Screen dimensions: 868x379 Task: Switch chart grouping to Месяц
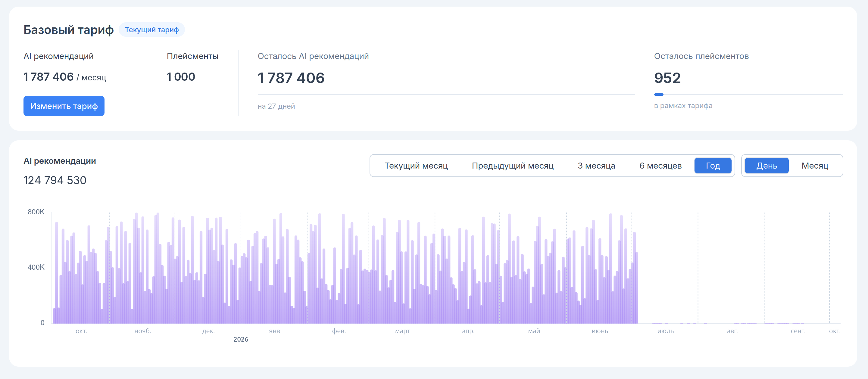pyautogui.click(x=815, y=166)
